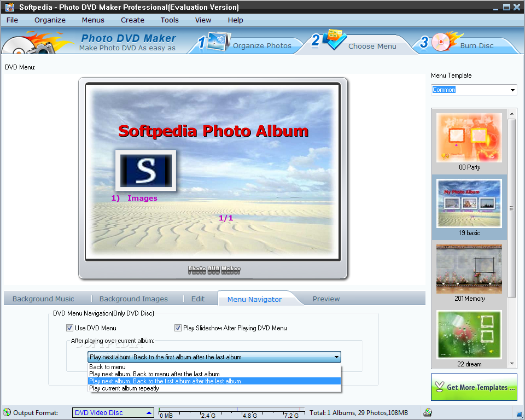This screenshot has height=420, width=525.
Task: Select 'Back to menu' option
Action: coord(214,367)
